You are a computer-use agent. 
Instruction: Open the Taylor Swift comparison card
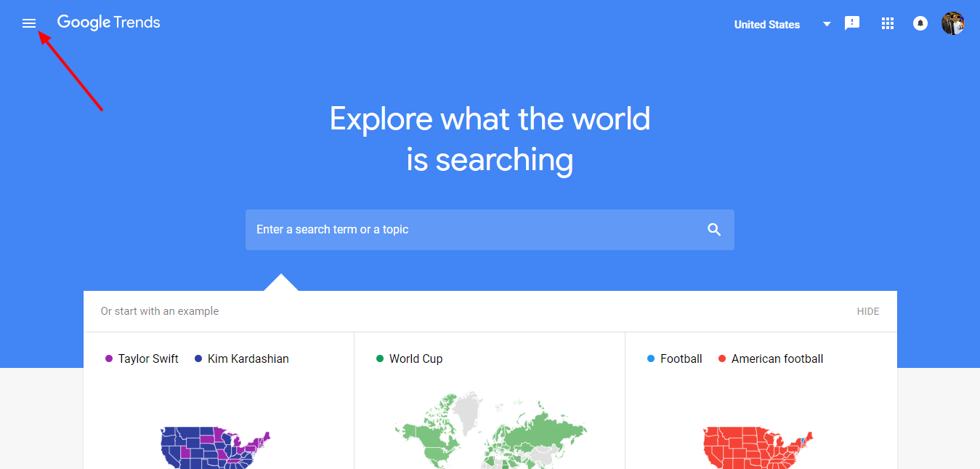tap(218, 407)
